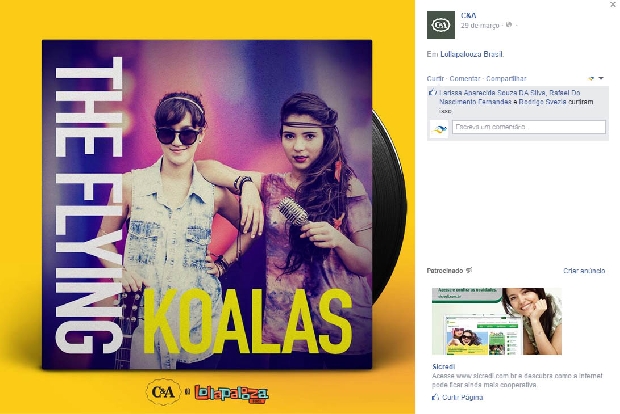Image resolution: width=620 pixels, height=414 pixels.
Task: Click The Flying Koalas album photo
Action: tap(207, 204)
